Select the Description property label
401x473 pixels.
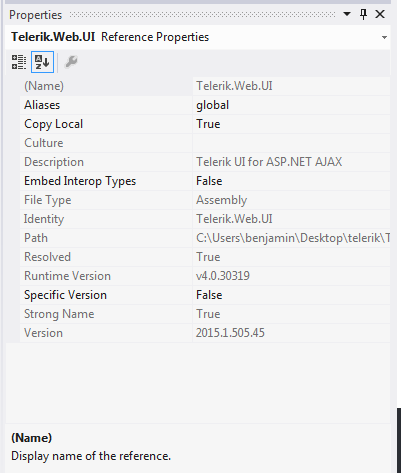tap(54, 162)
